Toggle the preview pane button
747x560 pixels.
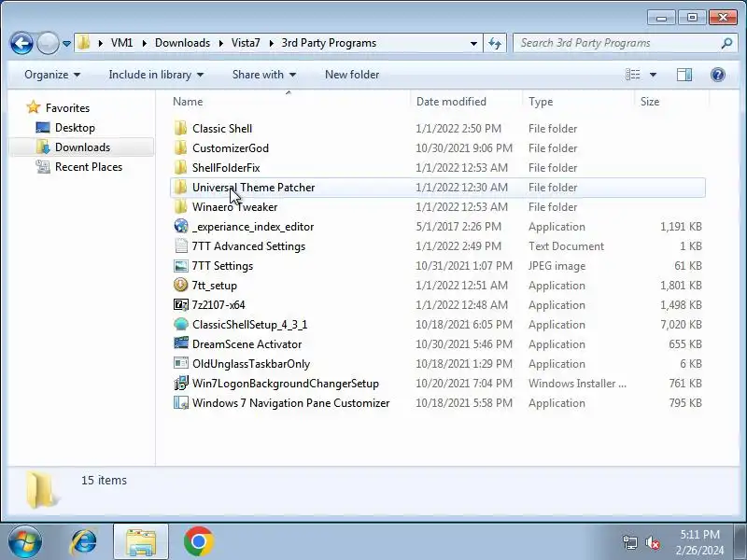pos(684,75)
